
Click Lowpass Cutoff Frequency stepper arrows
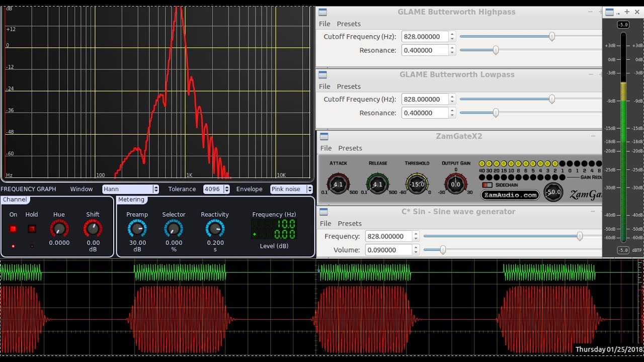coord(452,100)
